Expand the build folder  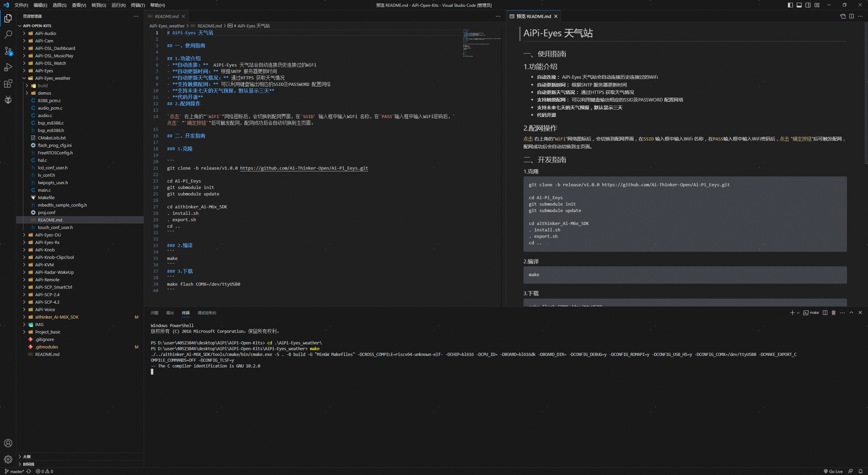[x=80, y=85]
